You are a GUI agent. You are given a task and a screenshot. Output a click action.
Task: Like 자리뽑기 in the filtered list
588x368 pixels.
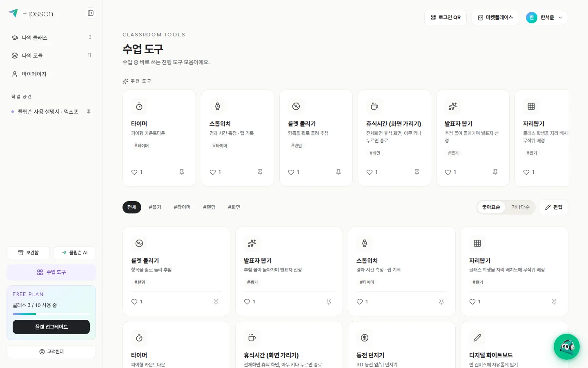click(475, 302)
